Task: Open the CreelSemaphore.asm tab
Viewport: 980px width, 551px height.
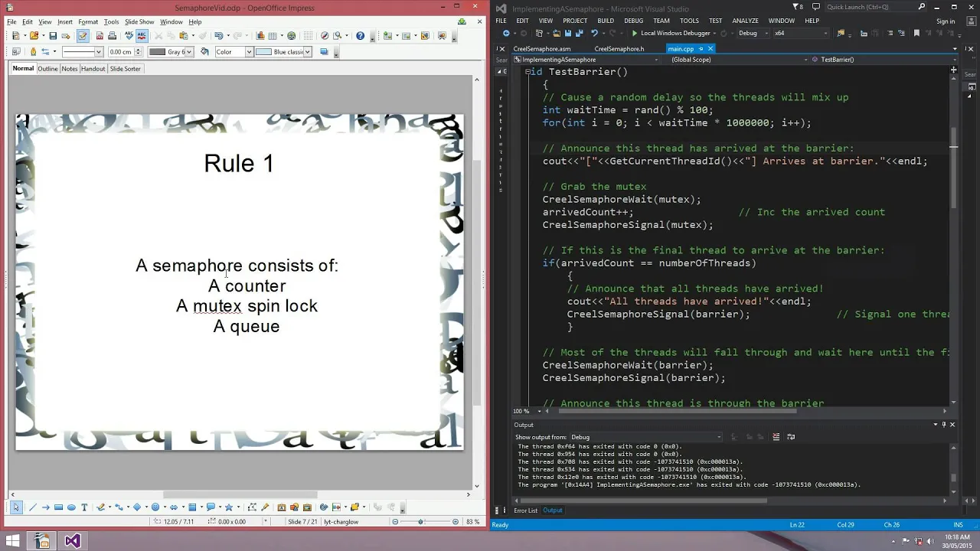Action: 542,49
